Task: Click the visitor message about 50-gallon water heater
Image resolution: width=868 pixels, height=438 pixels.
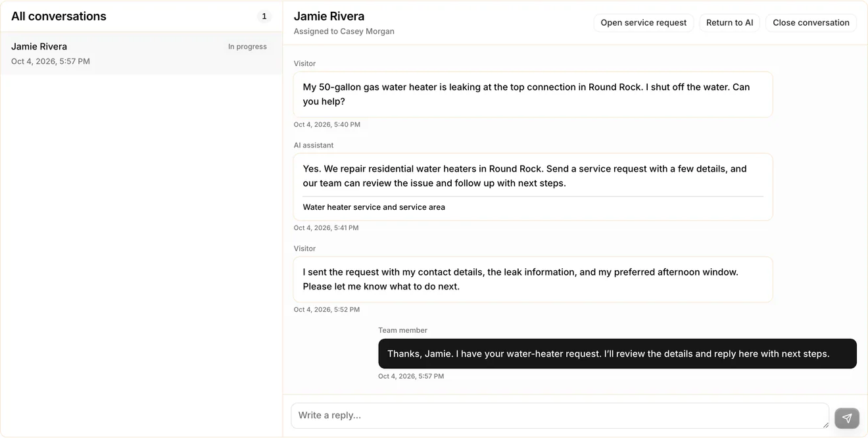Action: (533, 94)
